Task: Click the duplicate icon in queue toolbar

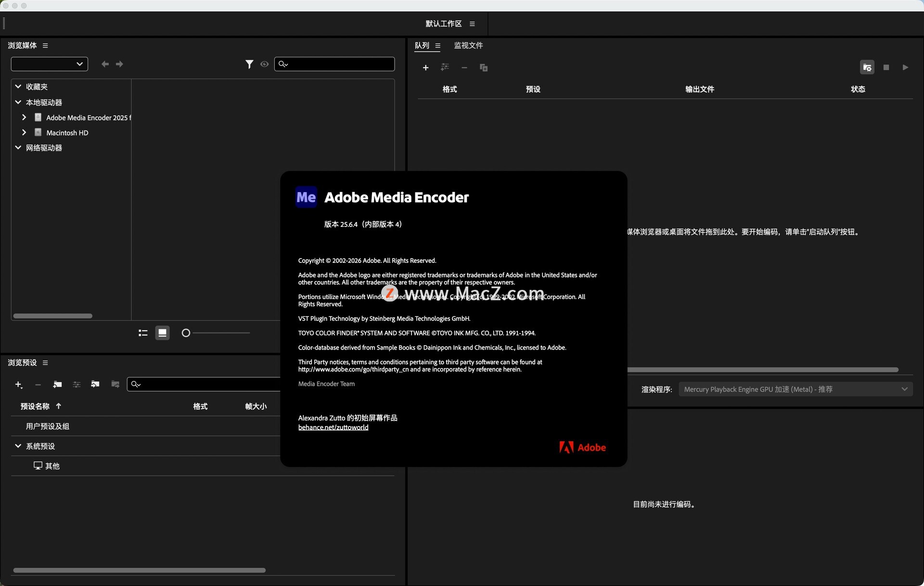Action: tap(484, 68)
